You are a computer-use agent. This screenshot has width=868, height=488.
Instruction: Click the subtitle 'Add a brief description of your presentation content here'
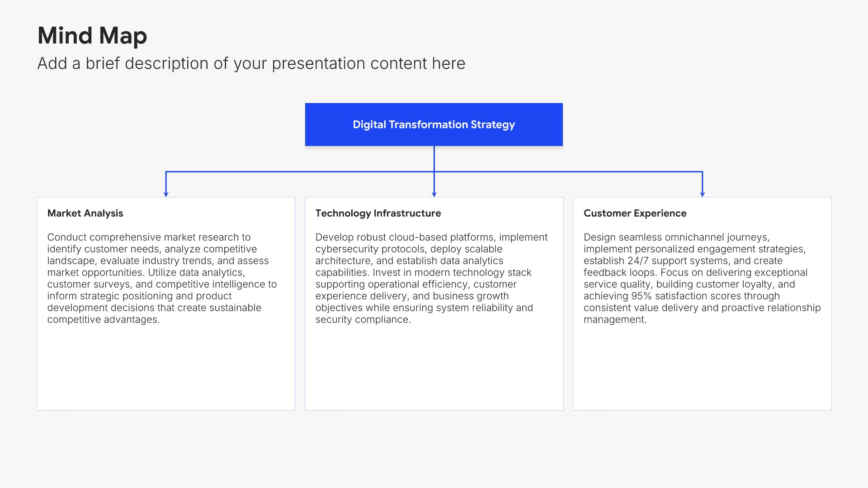pyautogui.click(x=251, y=64)
